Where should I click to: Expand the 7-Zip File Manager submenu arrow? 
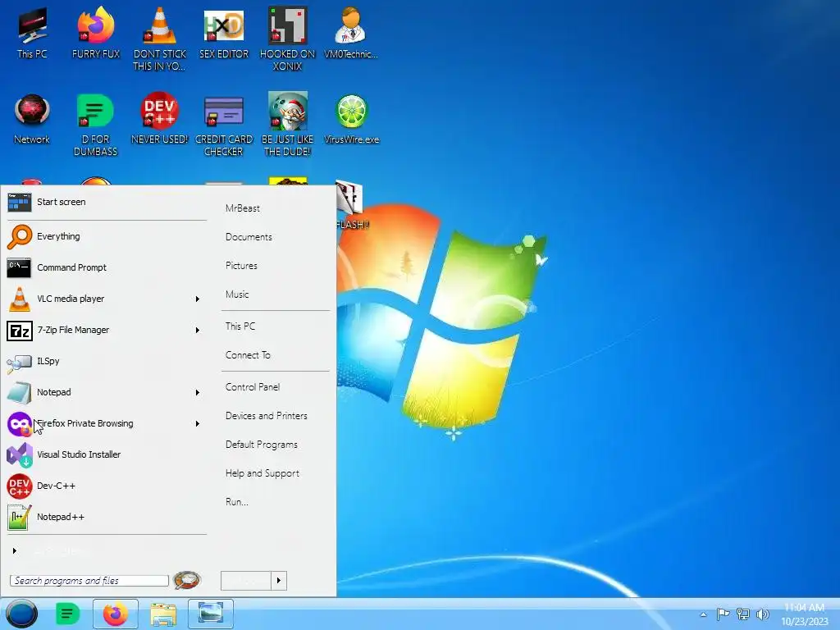tap(197, 330)
